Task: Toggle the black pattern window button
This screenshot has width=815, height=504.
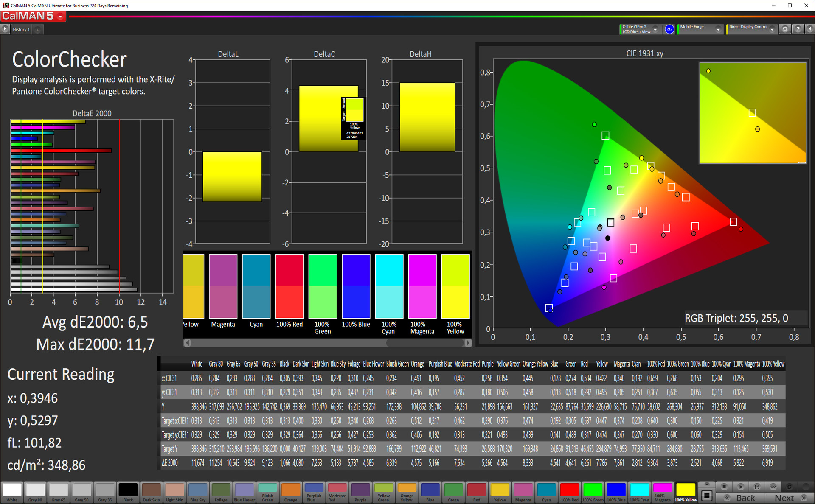Action: (707, 495)
